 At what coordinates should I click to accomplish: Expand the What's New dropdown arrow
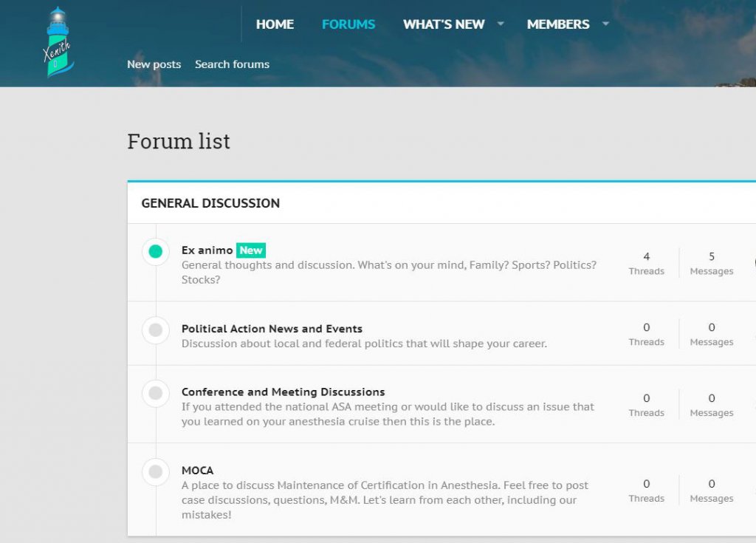pyautogui.click(x=501, y=24)
